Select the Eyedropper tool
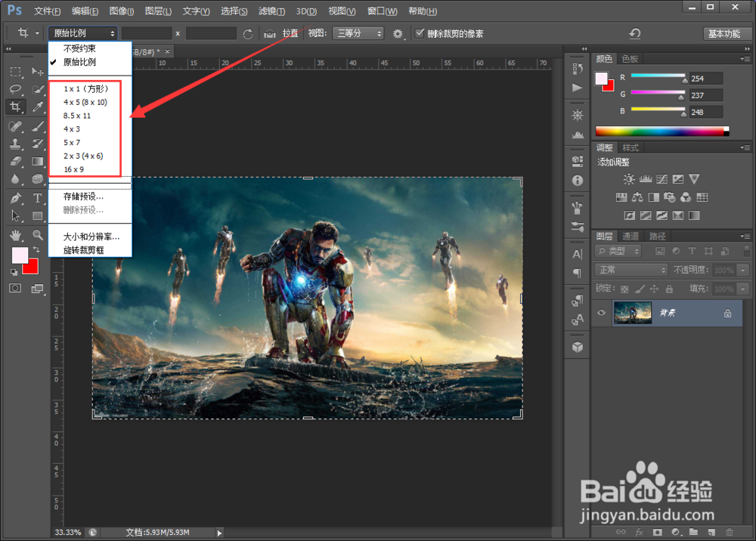The width and height of the screenshot is (756, 541). tap(38, 107)
